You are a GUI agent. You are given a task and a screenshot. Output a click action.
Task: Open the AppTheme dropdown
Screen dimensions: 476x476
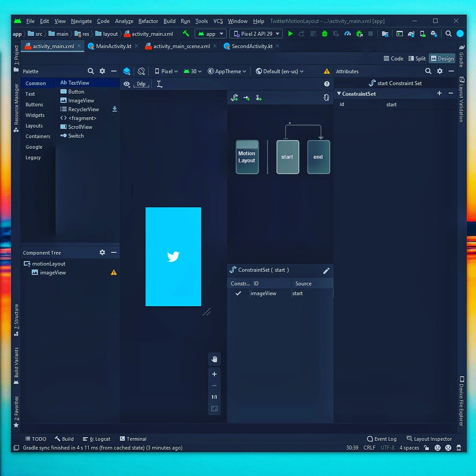(x=227, y=71)
